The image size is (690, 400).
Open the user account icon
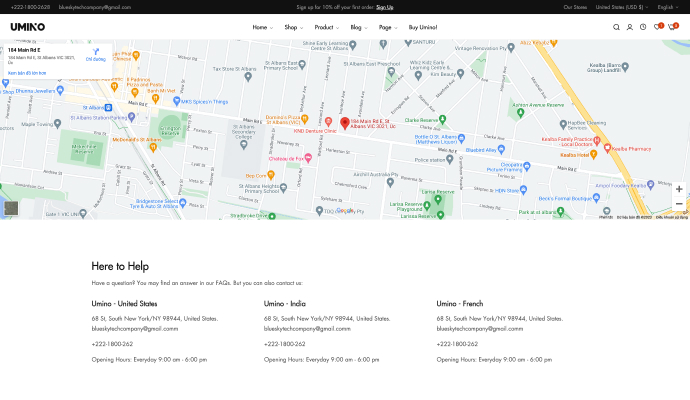629,27
